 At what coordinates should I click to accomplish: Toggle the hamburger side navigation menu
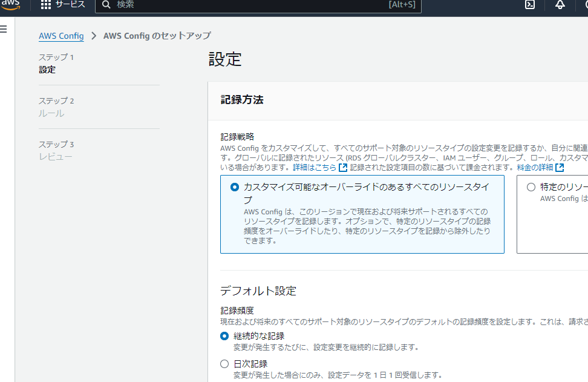click(x=4, y=29)
